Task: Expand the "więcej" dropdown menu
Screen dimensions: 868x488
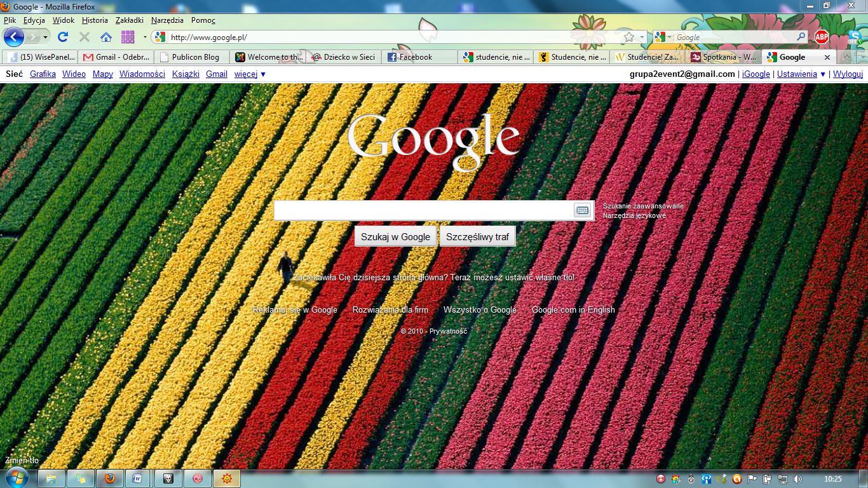Action: [250, 74]
